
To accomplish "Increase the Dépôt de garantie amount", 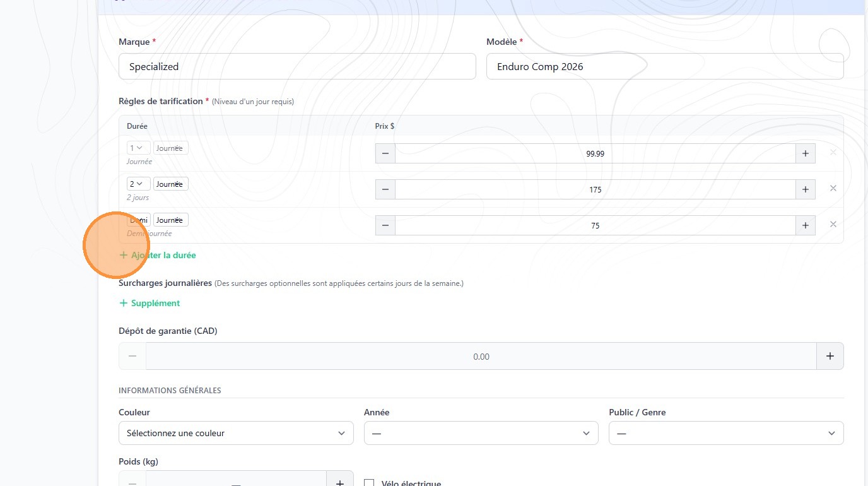I will (x=830, y=356).
